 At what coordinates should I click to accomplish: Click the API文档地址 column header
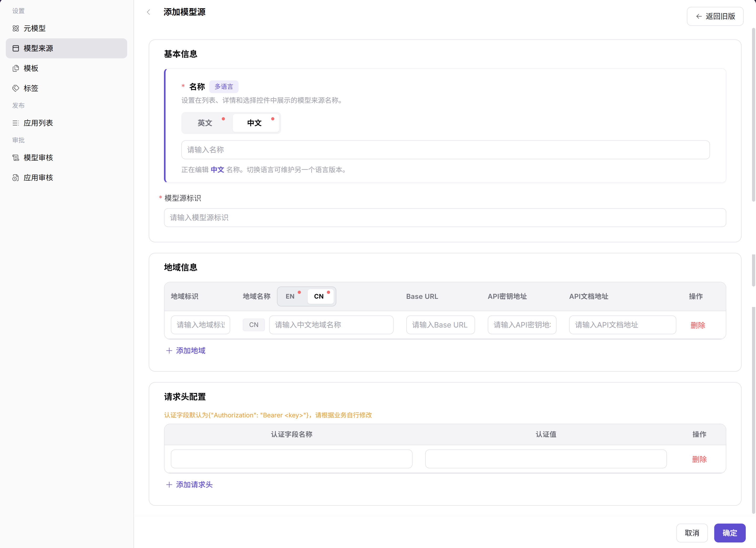pos(589,297)
